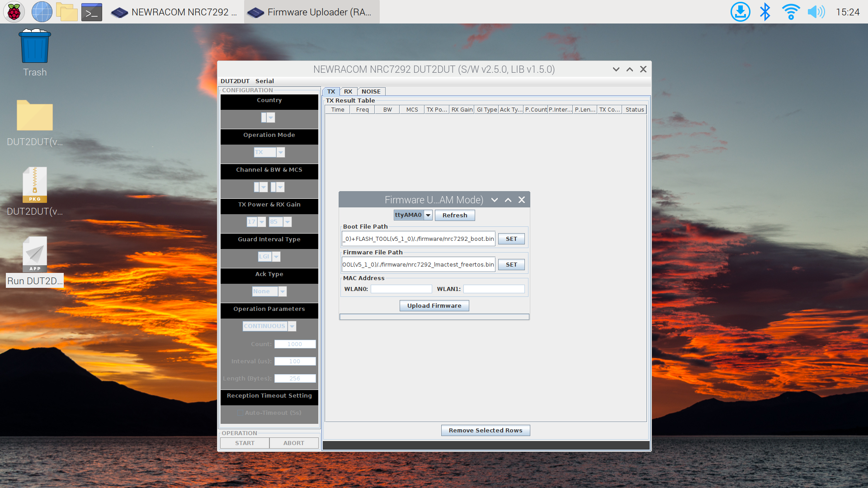
Task: Click the Upload Firmware button
Action: (x=434, y=305)
